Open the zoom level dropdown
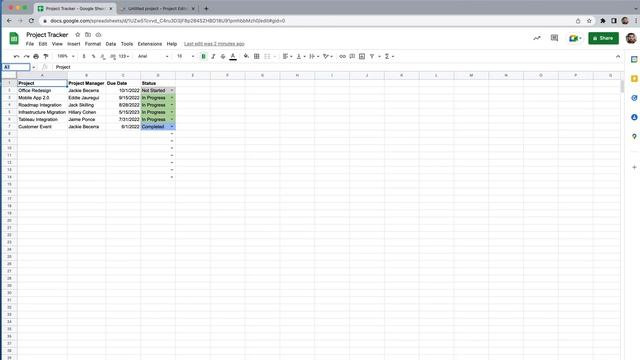Viewport: 640px width, 360px height. 66,56
